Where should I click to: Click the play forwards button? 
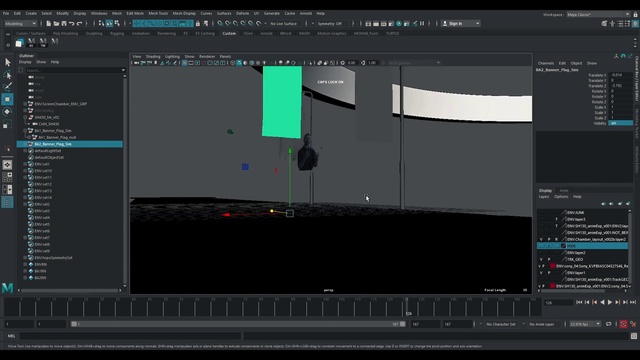coord(610,302)
